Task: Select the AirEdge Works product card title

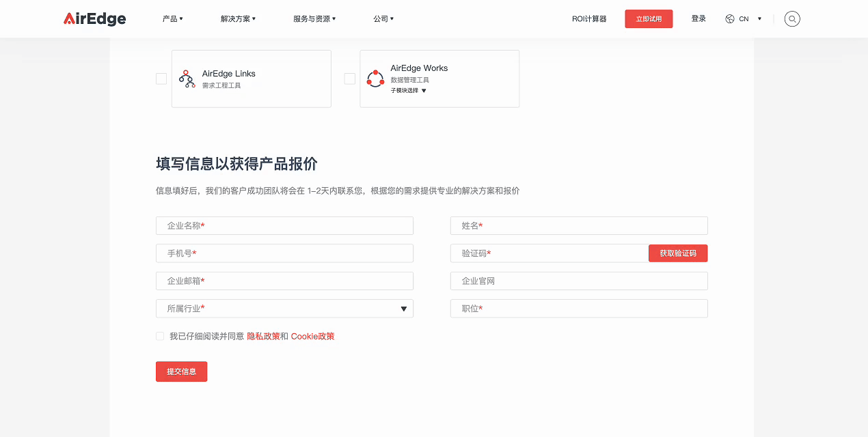Action: (x=419, y=68)
